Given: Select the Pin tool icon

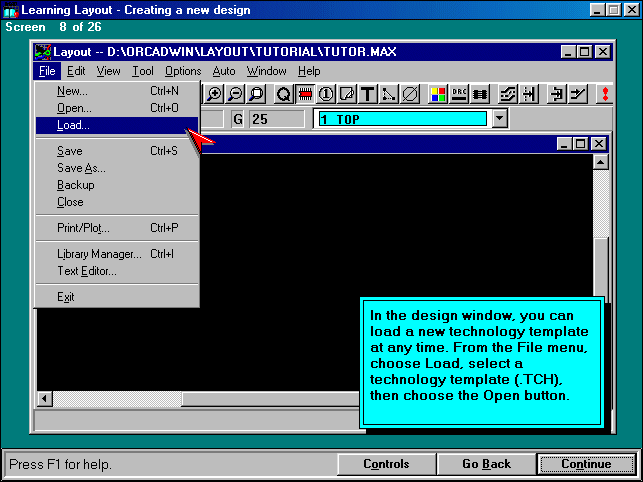Looking at the screenshot, I should click(x=326, y=94).
